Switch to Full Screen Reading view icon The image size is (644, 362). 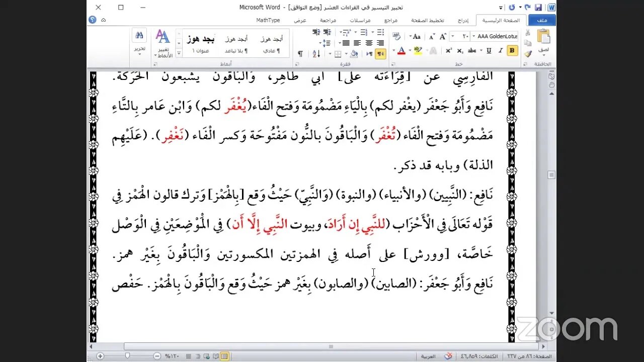pyautogui.click(x=215, y=356)
